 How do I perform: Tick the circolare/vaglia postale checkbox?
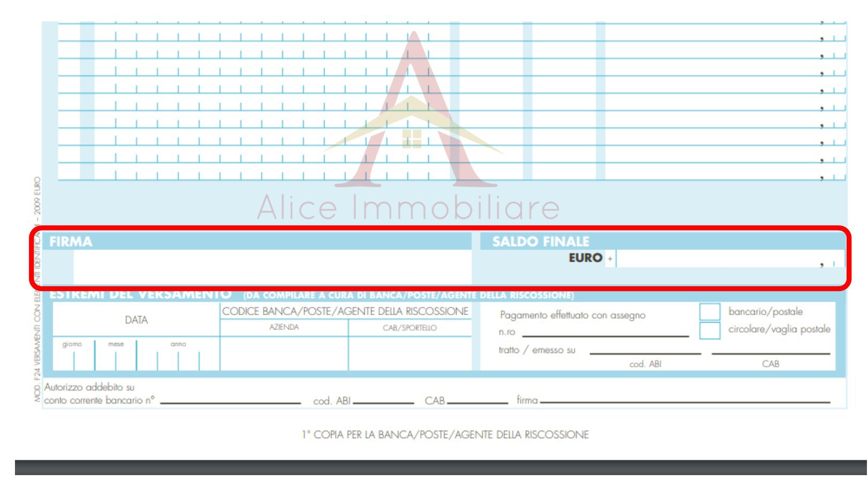709,330
